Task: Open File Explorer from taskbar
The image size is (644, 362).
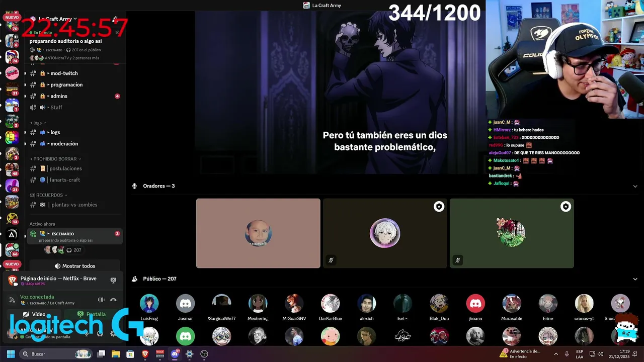Action: tap(115, 354)
